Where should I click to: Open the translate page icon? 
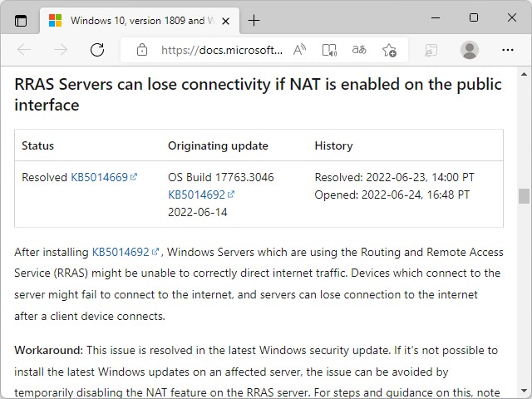coord(359,50)
